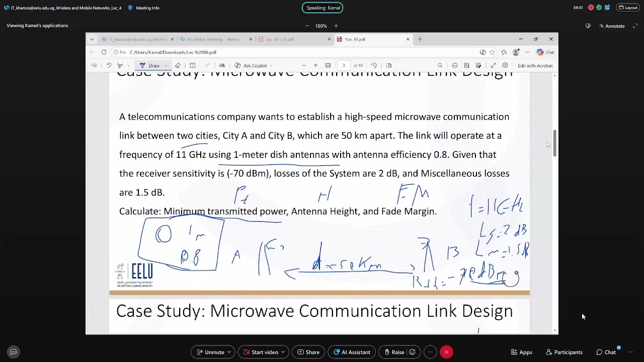The image size is (644, 362).
Task: Expand the Draw tool options arrow
Action: coord(166,65)
